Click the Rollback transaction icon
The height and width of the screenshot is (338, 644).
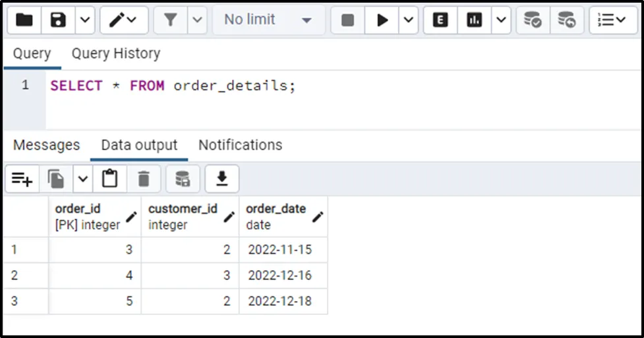[x=566, y=20]
